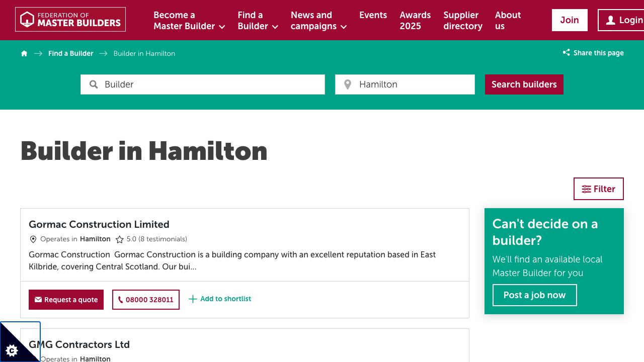Select Supplier directory from the navigation

coord(462,20)
